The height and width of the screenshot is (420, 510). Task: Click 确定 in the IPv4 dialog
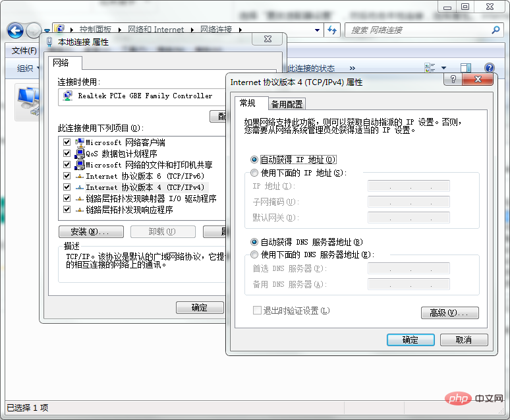[x=411, y=340]
